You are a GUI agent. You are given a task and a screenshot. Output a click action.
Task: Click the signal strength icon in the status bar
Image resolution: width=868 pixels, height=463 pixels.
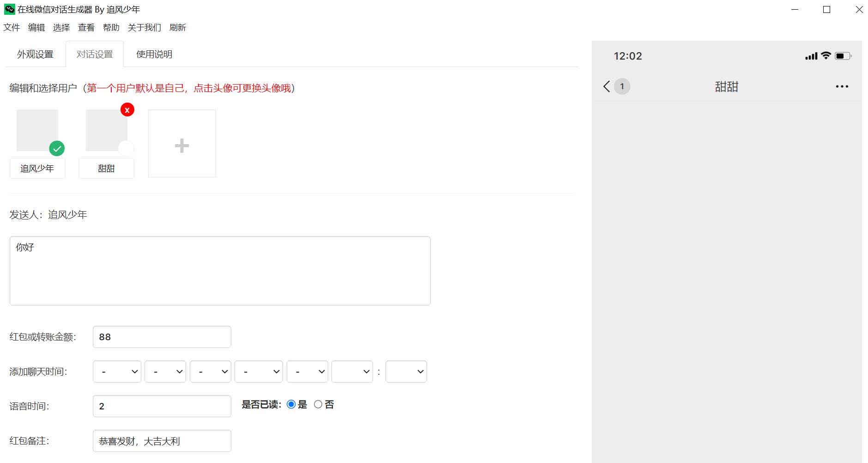click(x=811, y=55)
